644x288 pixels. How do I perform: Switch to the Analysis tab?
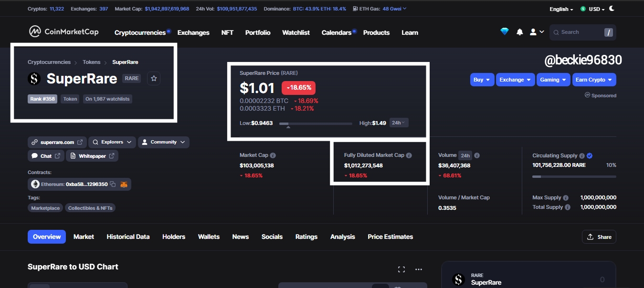[x=343, y=237]
